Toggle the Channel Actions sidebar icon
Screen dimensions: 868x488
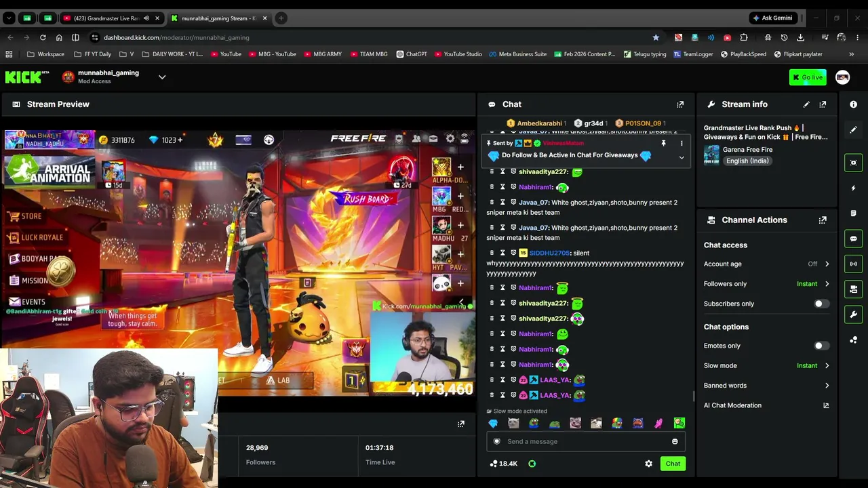(x=854, y=289)
